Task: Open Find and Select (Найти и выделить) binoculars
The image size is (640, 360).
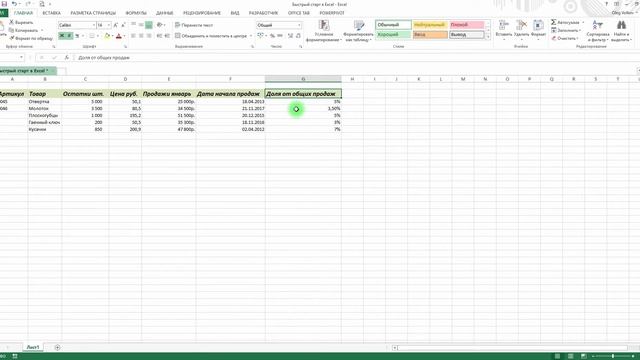Action: click(621, 31)
